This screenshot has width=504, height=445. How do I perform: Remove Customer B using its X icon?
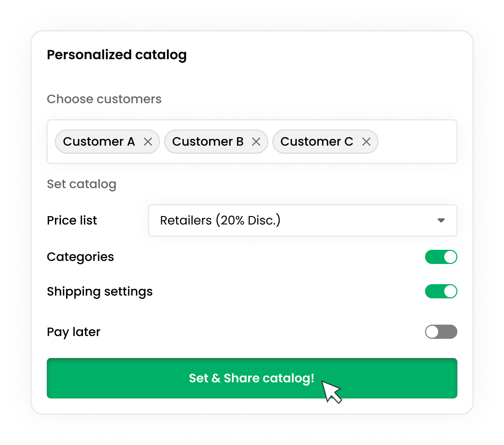(x=256, y=142)
